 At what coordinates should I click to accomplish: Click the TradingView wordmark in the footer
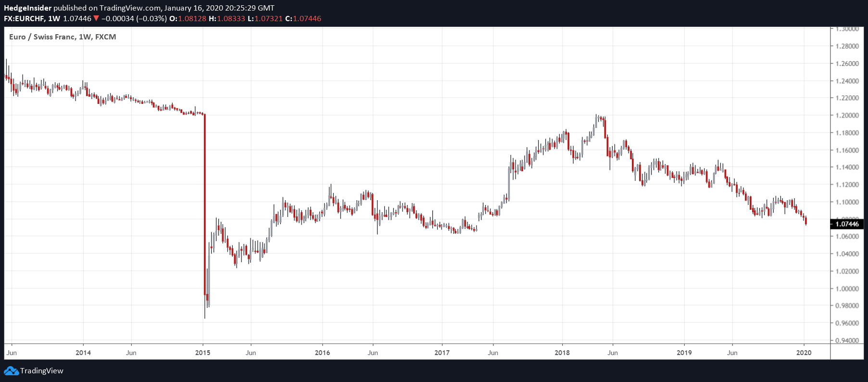coord(42,371)
